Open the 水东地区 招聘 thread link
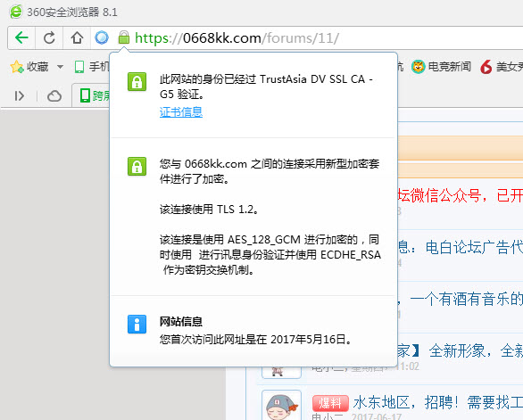 click(438, 402)
